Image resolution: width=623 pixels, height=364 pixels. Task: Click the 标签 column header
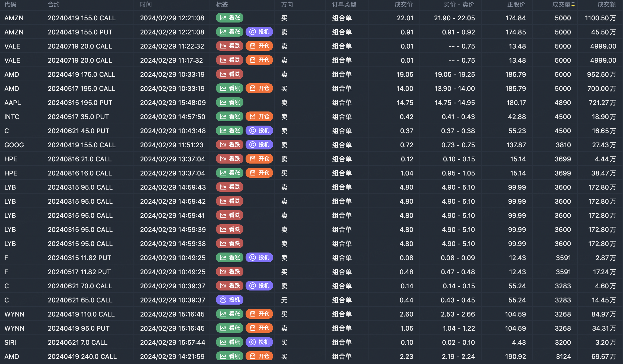pos(222,4)
